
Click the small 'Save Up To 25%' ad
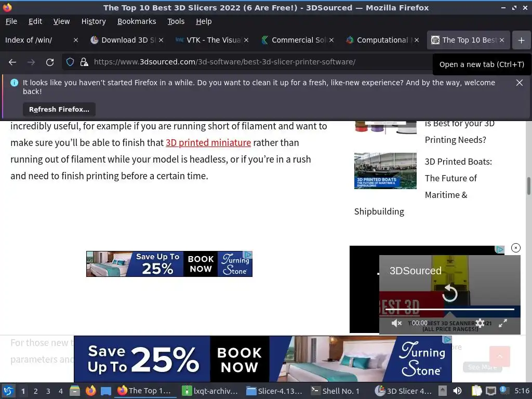pyautogui.click(x=169, y=264)
